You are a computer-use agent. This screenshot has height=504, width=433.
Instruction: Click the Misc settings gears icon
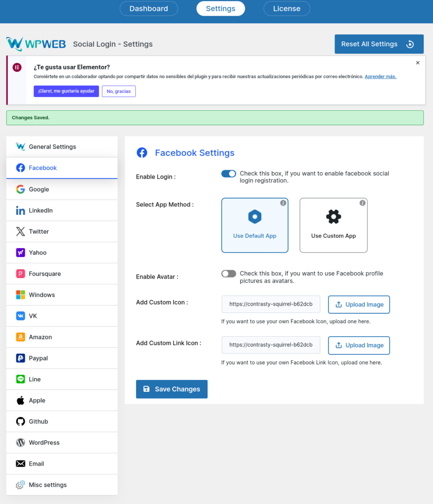click(x=21, y=485)
